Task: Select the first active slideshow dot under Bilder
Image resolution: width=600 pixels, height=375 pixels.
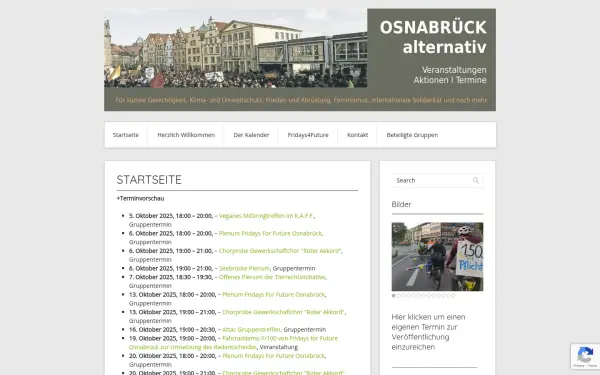Action: pos(393,296)
